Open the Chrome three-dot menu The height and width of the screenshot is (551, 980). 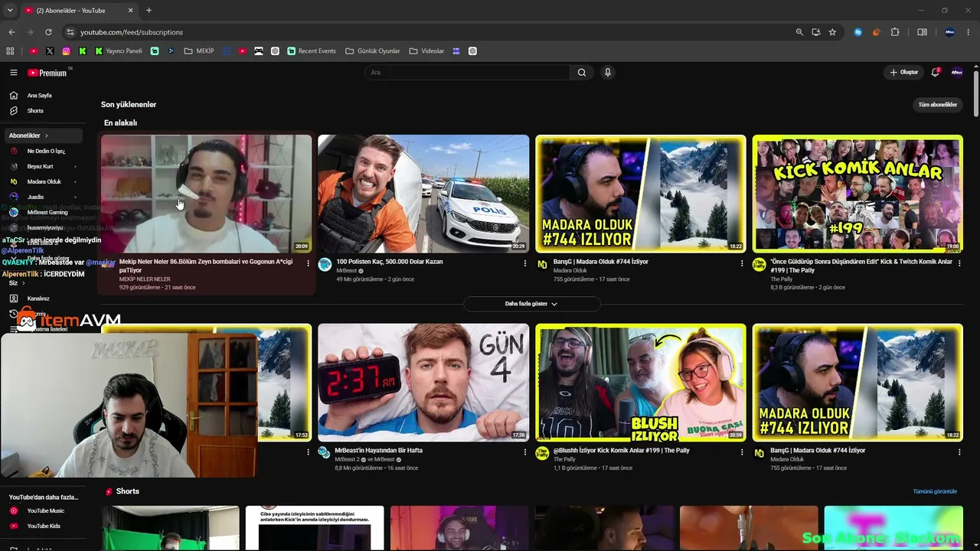[x=969, y=32]
